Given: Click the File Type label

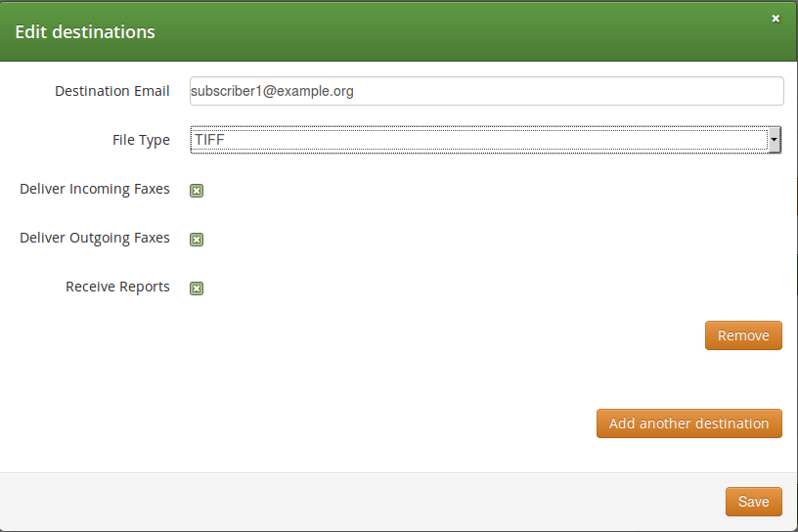Looking at the screenshot, I should [x=141, y=140].
